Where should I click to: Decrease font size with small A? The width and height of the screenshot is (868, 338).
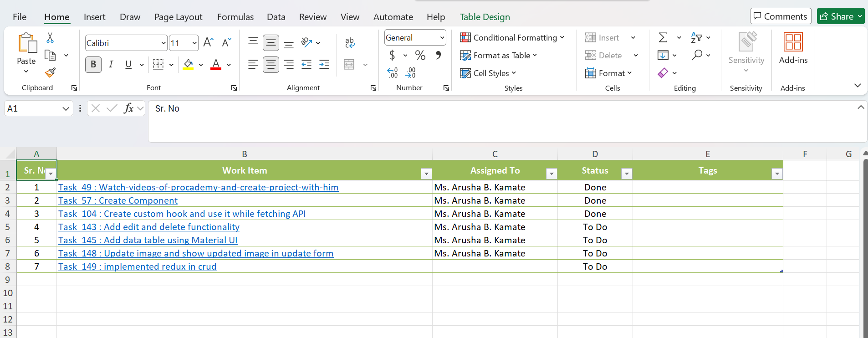pos(226,43)
